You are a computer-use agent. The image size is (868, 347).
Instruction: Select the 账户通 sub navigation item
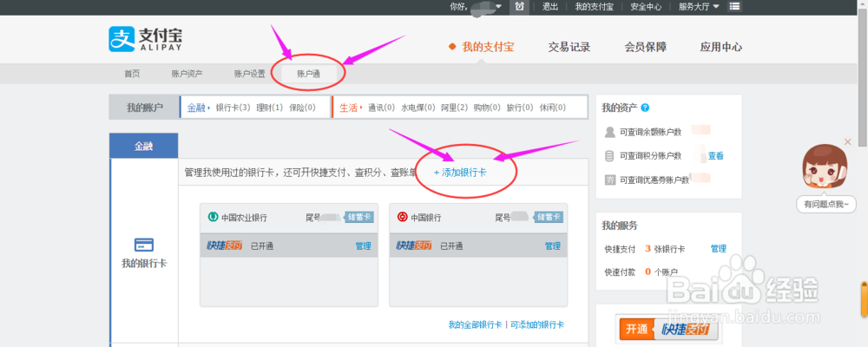coord(308,74)
